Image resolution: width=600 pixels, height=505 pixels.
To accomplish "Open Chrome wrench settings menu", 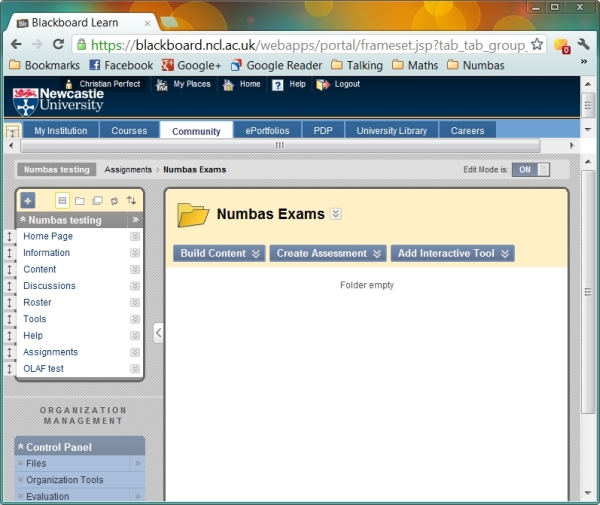I will (x=584, y=44).
